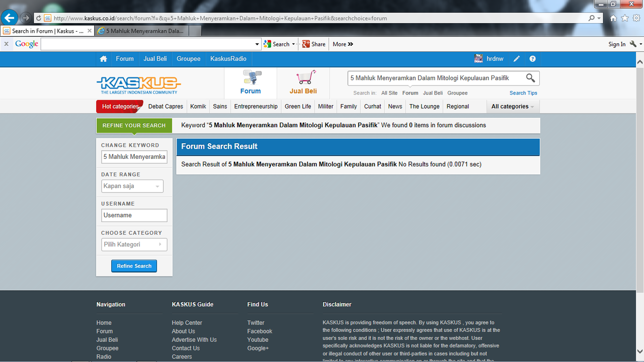Click Kaskus home icon in blue bar
The height and width of the screenshot is (362, 644).
(103, 59)
